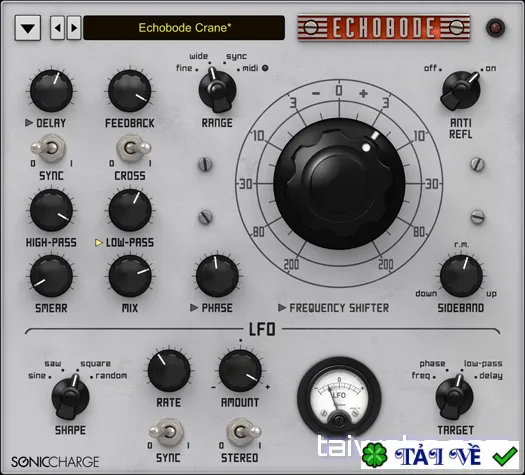Set LFO target to freq
This screenshot has width=525, height=475.
coord(421,376)
